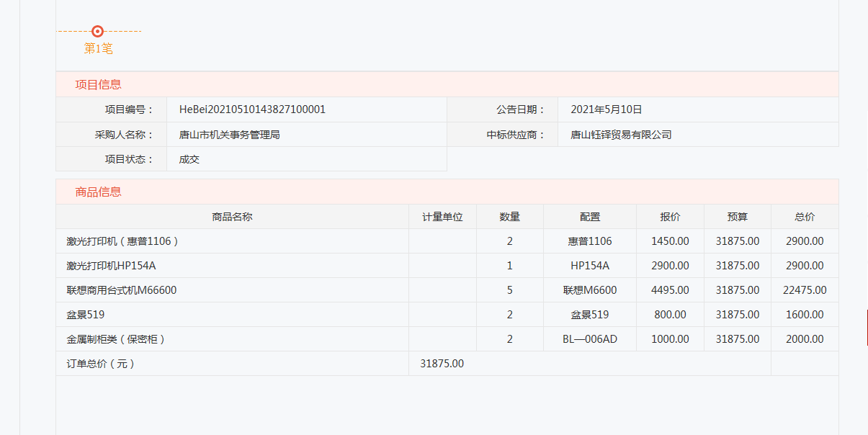The image size is (868, 435).
Task: Click the 项目状态 field label
Action: tap(130, 159)
